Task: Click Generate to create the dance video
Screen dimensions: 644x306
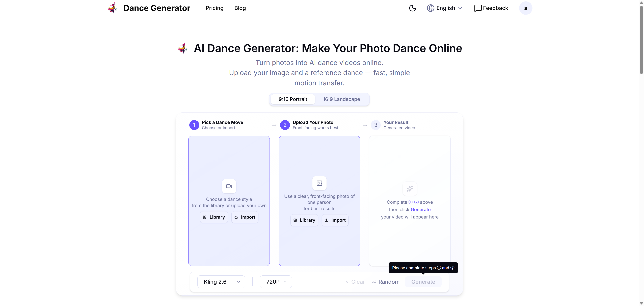Action: [423, 281]
